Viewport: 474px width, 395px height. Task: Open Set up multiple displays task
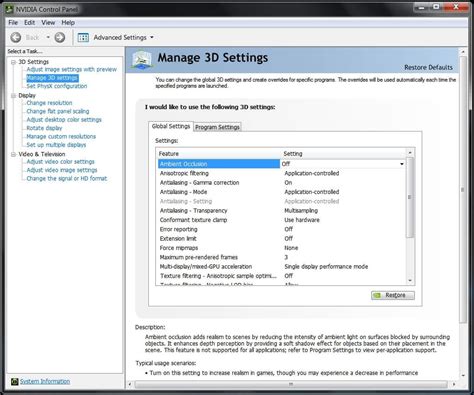click(x=56, y=145)
